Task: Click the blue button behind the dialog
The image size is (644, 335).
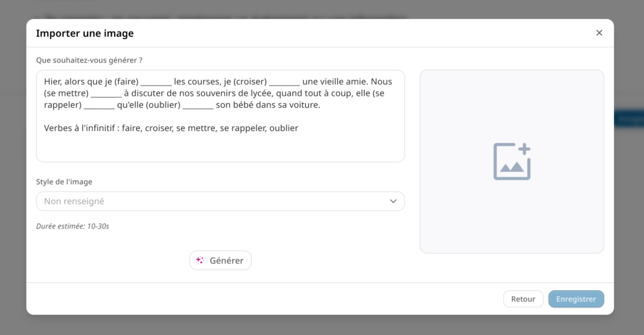Action: point(629,118)
